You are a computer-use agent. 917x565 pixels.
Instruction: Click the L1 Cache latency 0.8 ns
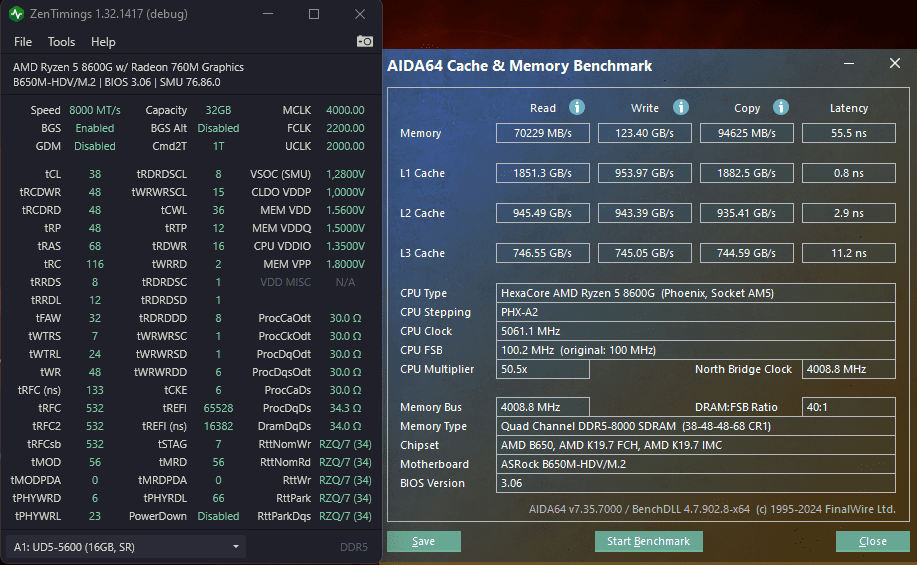coord(849,173)
